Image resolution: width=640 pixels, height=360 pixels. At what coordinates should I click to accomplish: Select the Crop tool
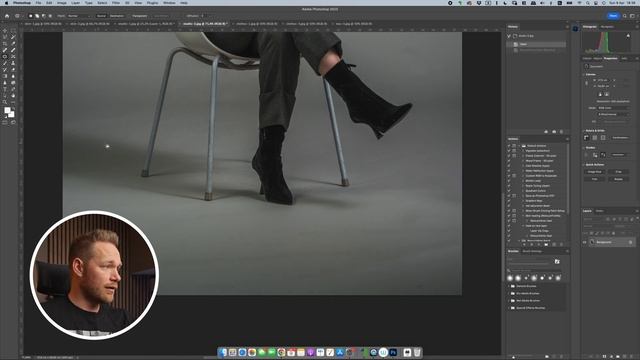click(x=5, y=44)
